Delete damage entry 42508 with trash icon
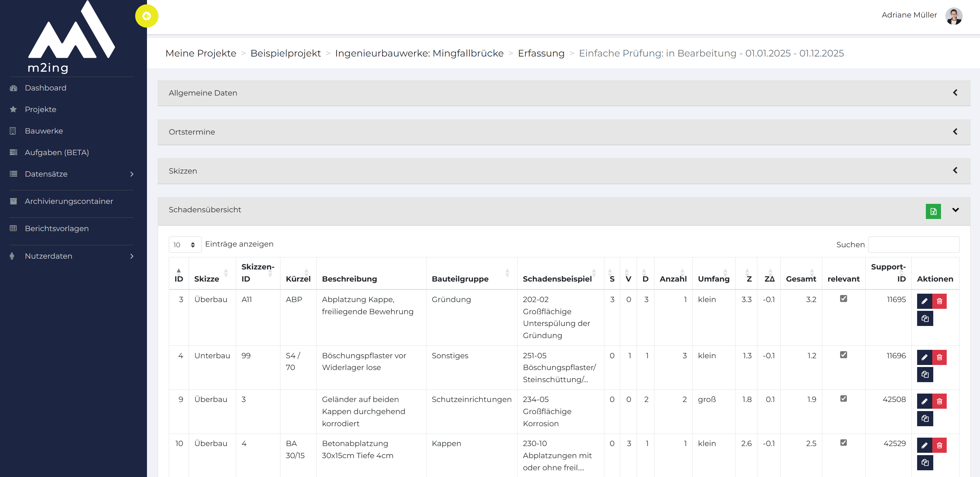The image size is (980, 477). [939, 401]
